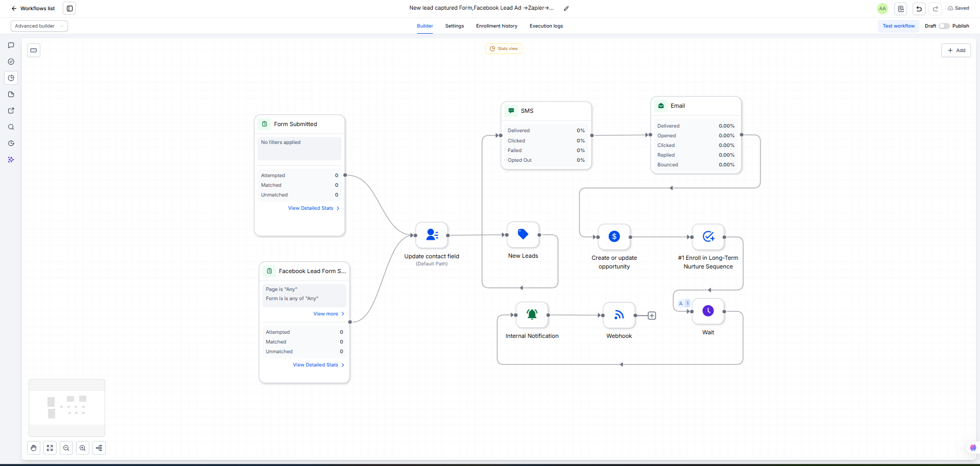View Detailed Stats for Form Submitted
This screenshot has width=980, height=466.
(x=313, y=208)
